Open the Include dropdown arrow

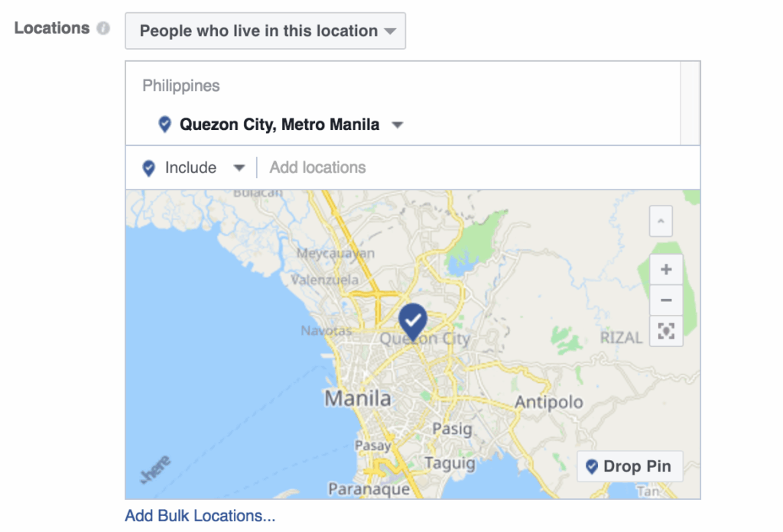239,167
